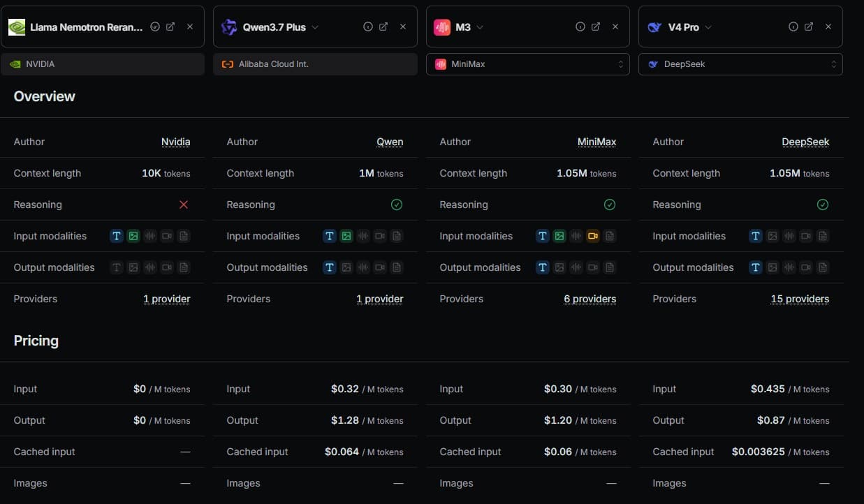Open the Qwen author link
This screenshot has width=864, height=504.
(x=390, y=142)
